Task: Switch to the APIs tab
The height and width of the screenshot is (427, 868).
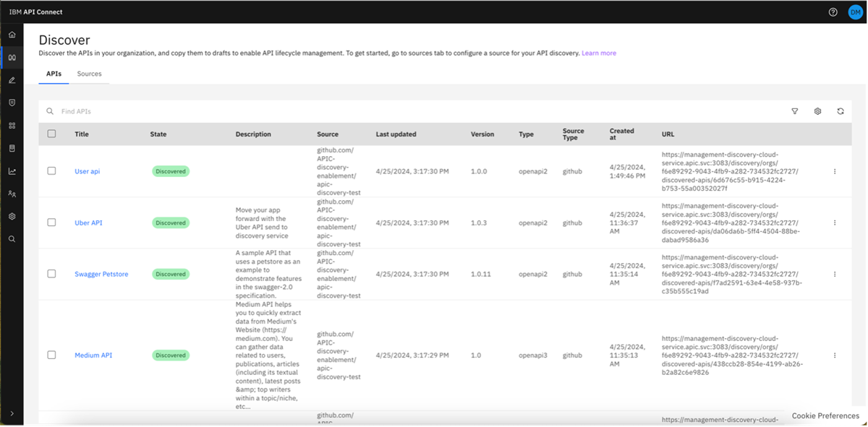Action: 54,74
